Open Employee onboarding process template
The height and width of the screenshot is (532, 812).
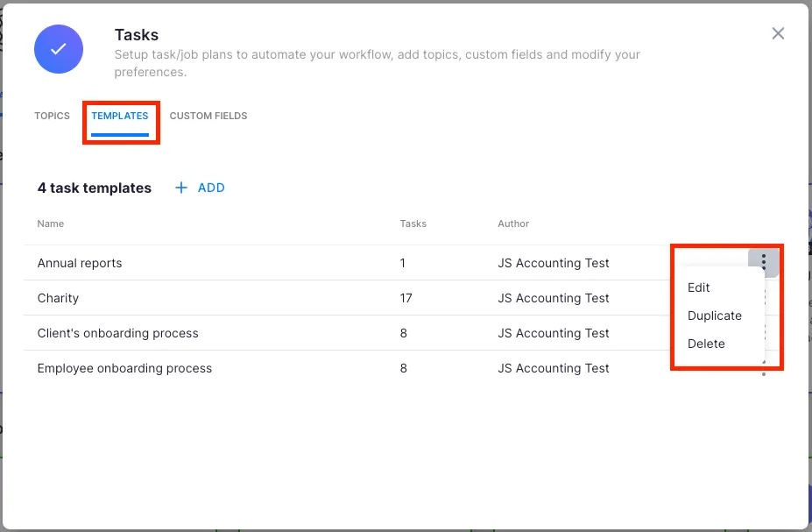124,368
